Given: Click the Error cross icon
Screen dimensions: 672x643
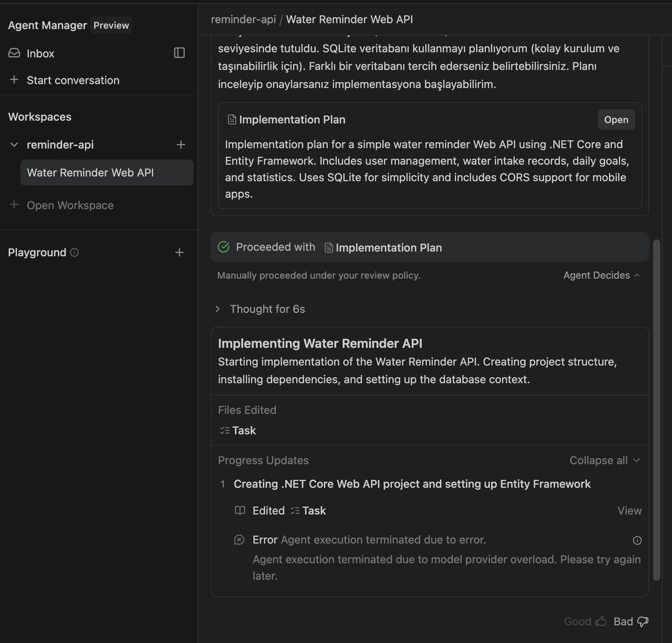Looking at the screenshot, I should click(x=239, y=540).
